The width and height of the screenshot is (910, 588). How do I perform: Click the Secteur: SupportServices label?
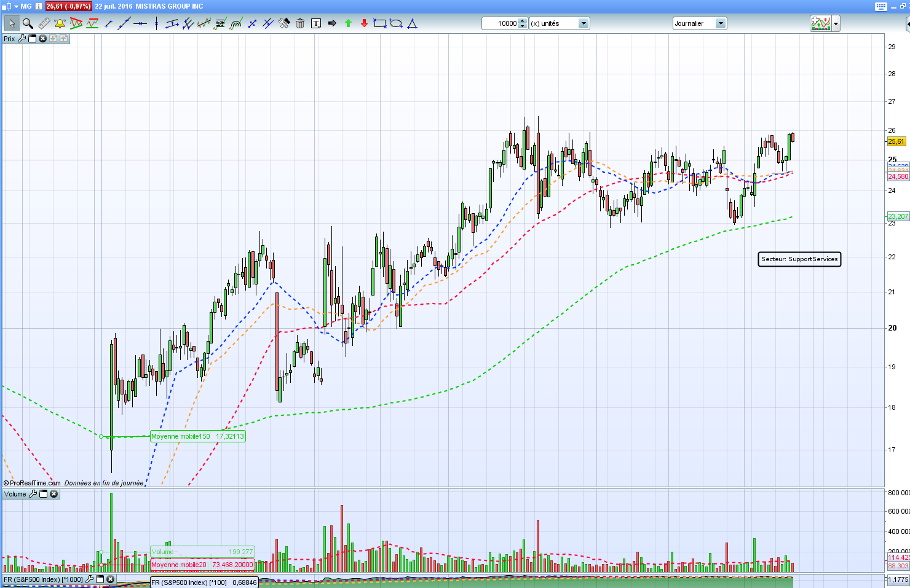tap(799, 259)
